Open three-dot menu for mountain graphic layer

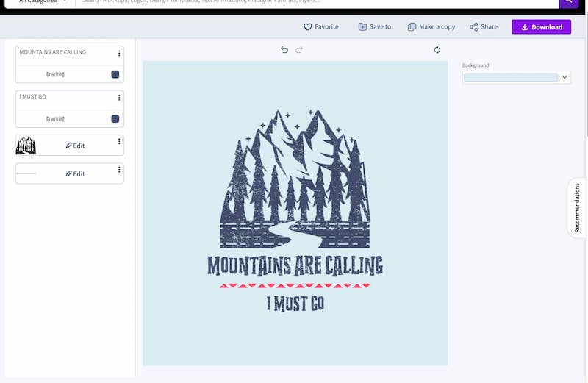[x=119, y=141]
